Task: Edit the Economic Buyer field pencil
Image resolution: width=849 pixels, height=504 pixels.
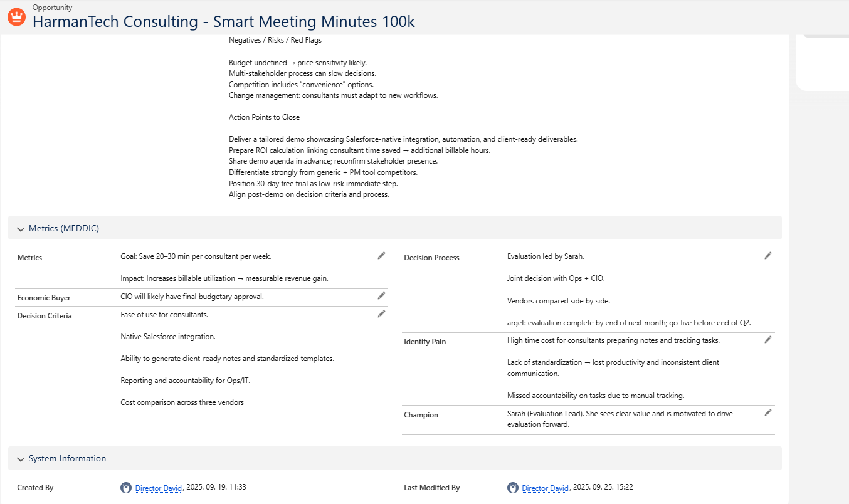Action: 381,296
